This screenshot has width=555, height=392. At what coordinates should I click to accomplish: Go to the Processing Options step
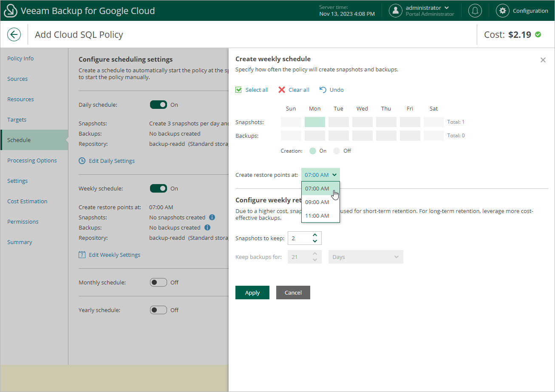click(x=34, y=160)
